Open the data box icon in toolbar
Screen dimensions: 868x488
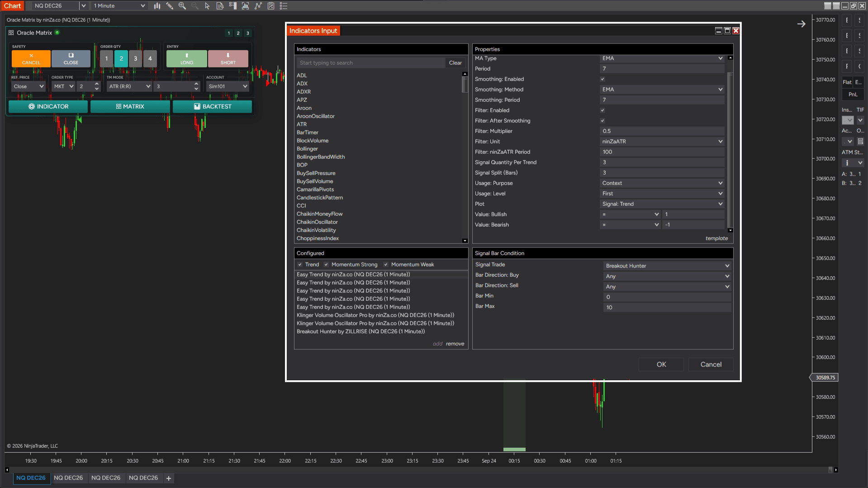coord(220,6)
